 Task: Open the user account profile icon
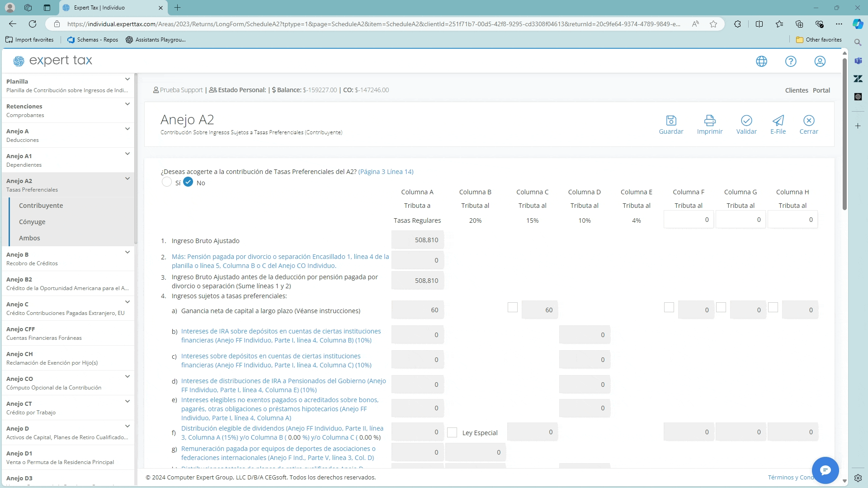pos(820,61)
